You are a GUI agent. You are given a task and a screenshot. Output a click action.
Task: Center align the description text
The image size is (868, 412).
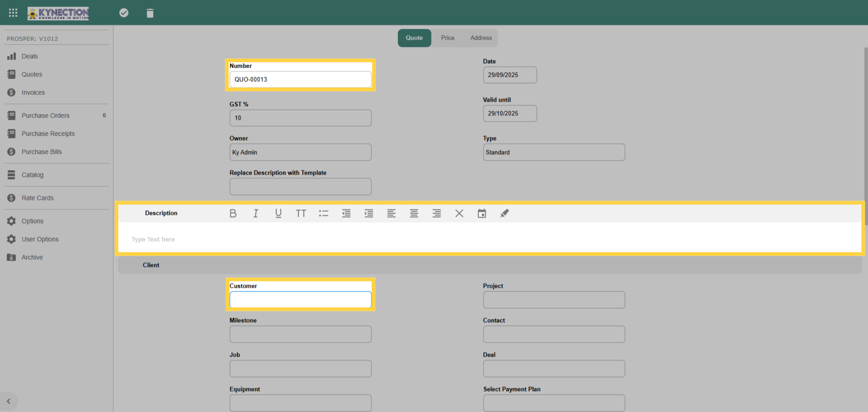(414, 213)
